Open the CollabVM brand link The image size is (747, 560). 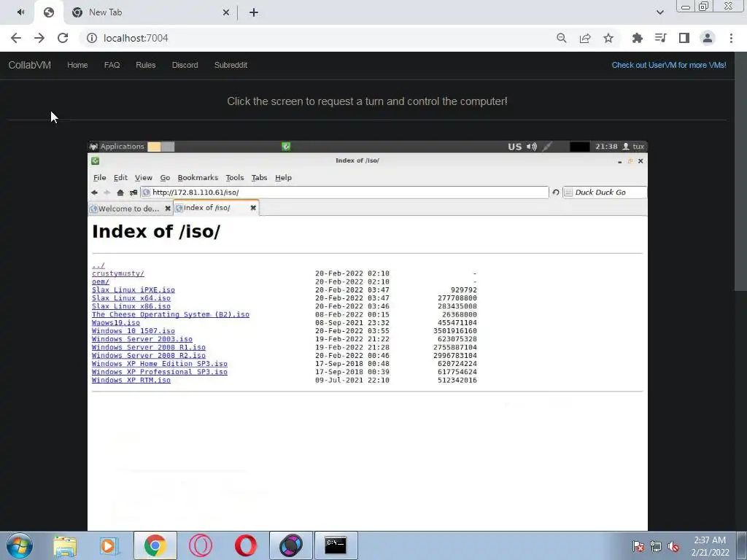(x=29, y=65)
